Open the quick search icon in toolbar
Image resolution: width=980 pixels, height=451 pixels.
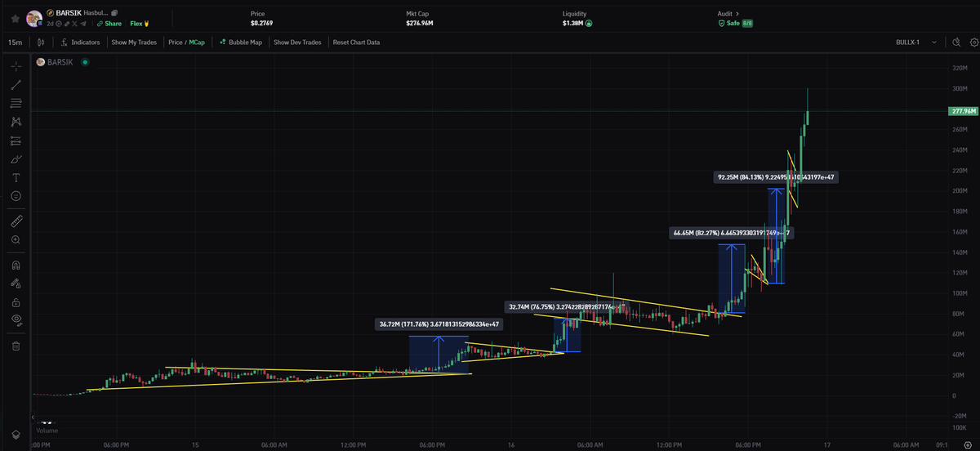click(956, 42)
